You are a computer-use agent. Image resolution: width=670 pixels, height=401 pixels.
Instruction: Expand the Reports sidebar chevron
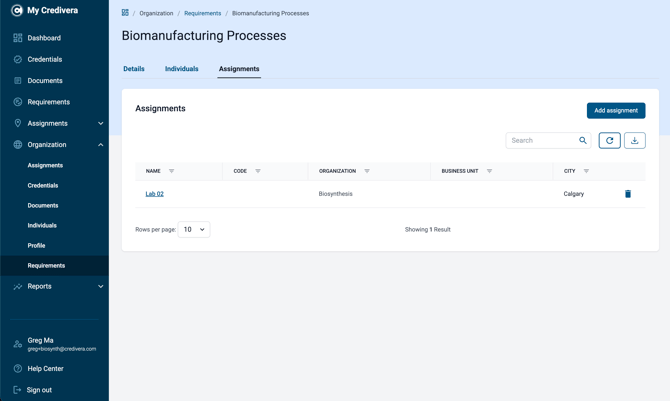(100, 286)
